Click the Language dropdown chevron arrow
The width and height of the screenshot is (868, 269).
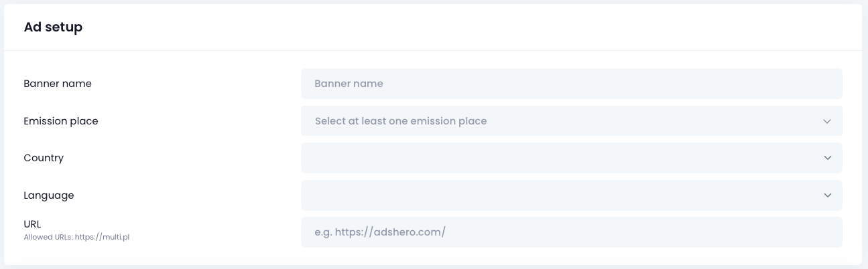click(827, 195)
